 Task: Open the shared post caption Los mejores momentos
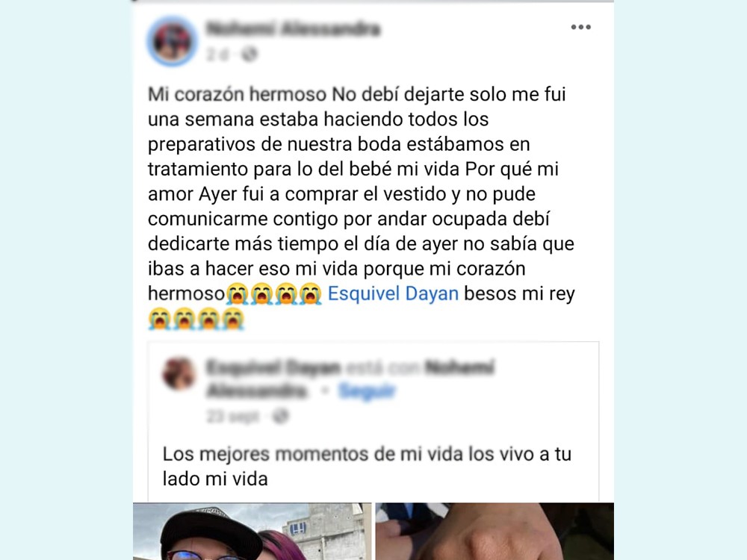367,466
